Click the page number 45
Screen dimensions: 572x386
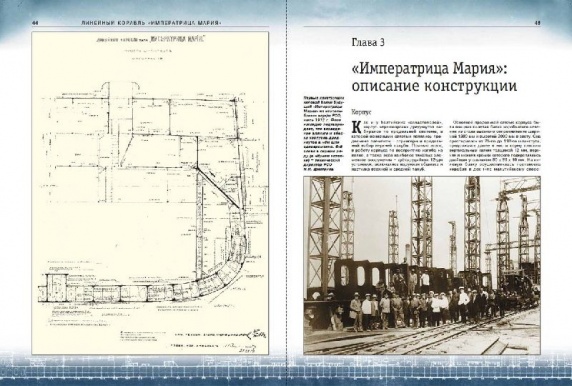click(x=537, y=23)
